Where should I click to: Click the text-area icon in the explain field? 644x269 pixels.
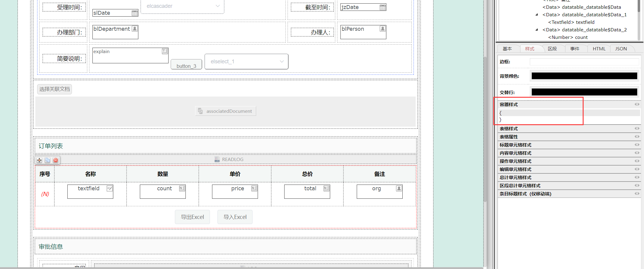click(165, 51)
